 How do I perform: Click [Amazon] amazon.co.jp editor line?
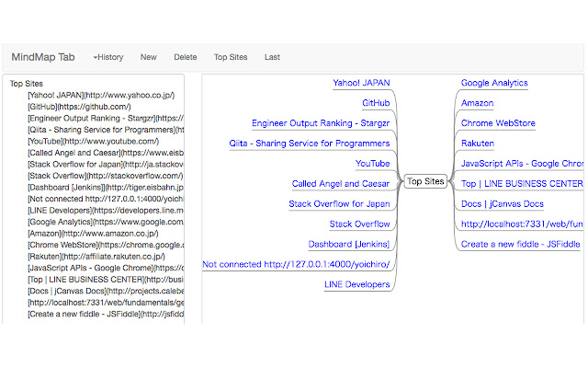click(x=93, y=234)
